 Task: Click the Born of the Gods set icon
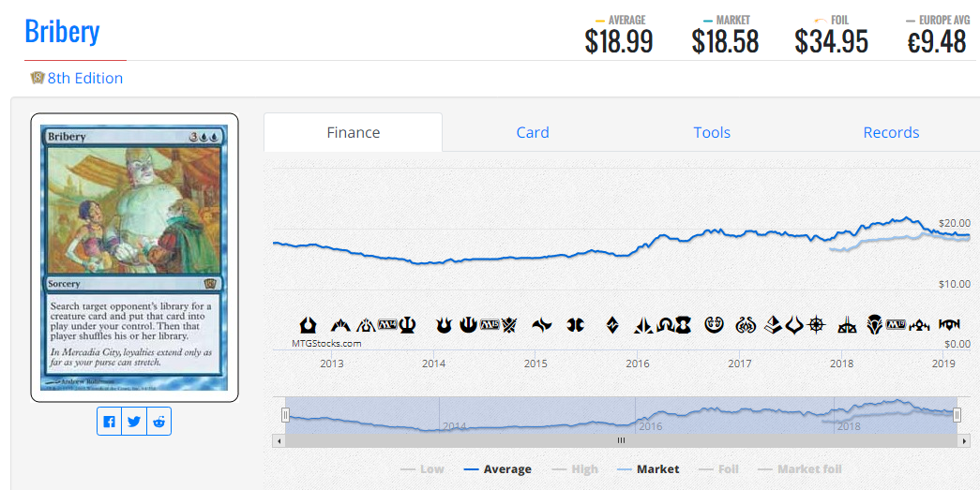point(444,325)
